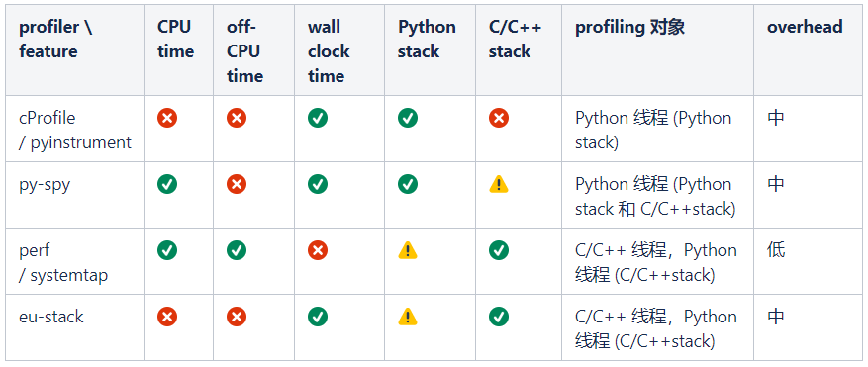Click the green check for py-spy CPU time
The width and height of the screenshot is (868, 367).
pos(167,184)
